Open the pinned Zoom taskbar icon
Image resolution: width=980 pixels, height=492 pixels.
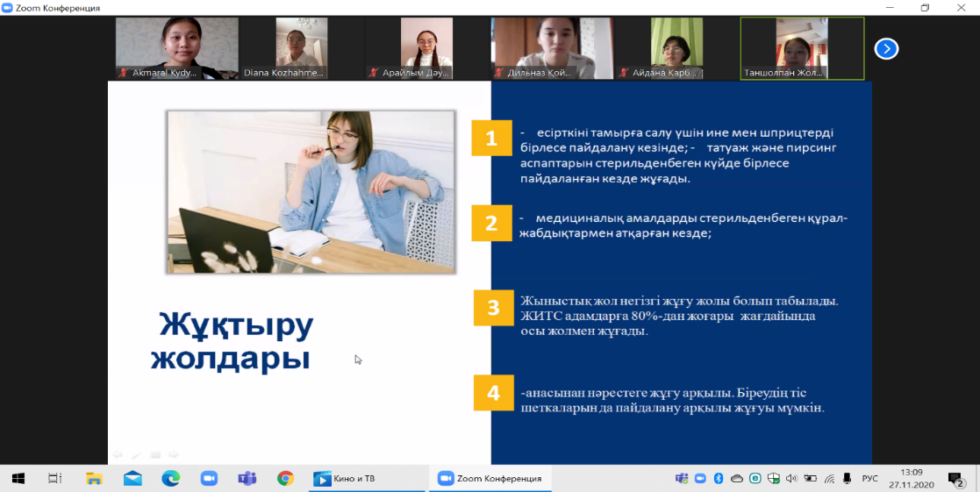pos(209,478)
